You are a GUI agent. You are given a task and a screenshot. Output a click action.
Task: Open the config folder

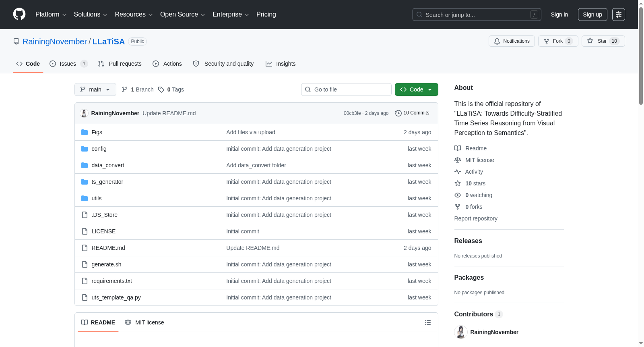99,149
